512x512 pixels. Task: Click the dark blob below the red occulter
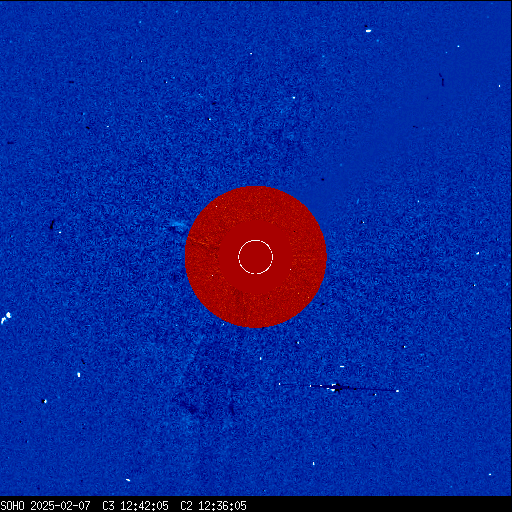(192, 408)
